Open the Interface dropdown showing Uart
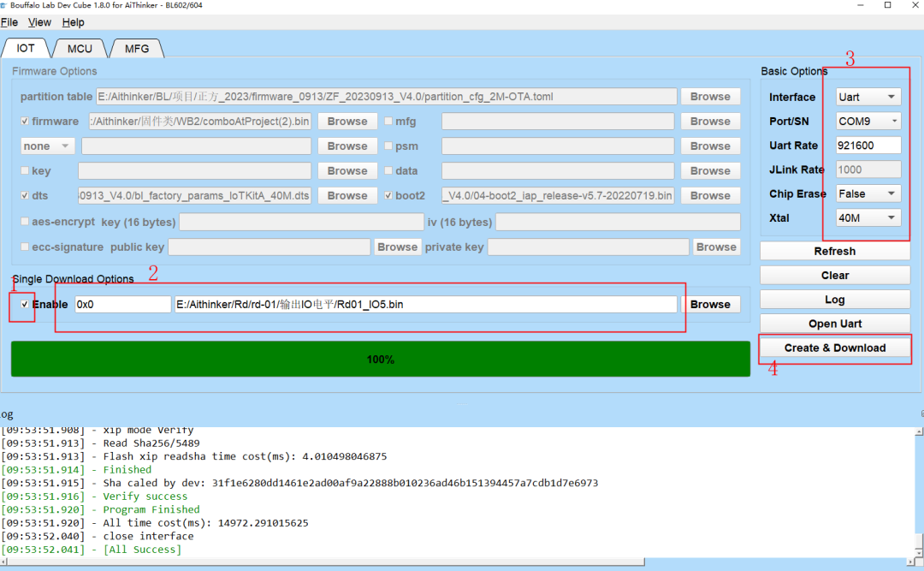924x571 pixels. pyautogui.click(x=868, y=97)
